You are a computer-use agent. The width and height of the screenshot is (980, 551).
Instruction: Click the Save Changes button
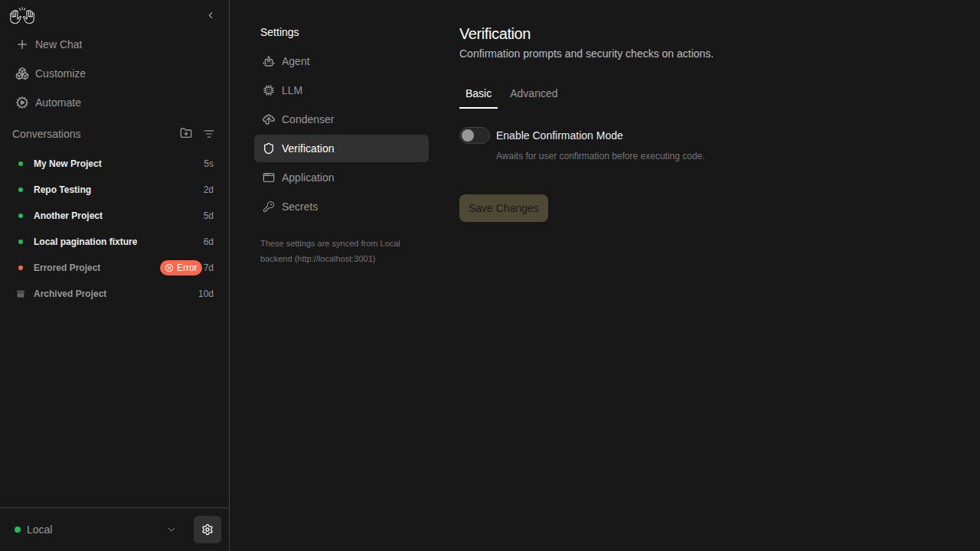[x=504, y=208]
